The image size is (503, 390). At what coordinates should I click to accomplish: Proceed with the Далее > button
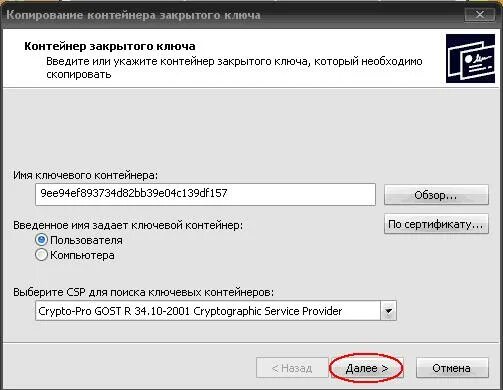367,368
